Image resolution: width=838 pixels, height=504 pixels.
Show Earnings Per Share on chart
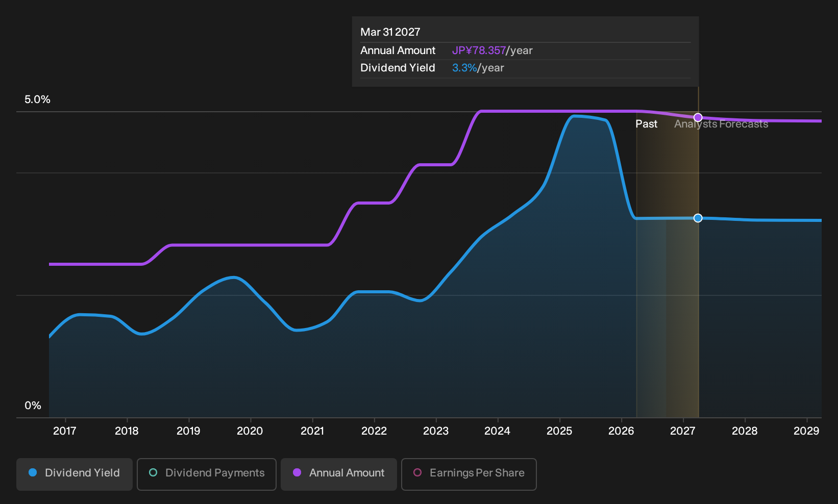469,474
